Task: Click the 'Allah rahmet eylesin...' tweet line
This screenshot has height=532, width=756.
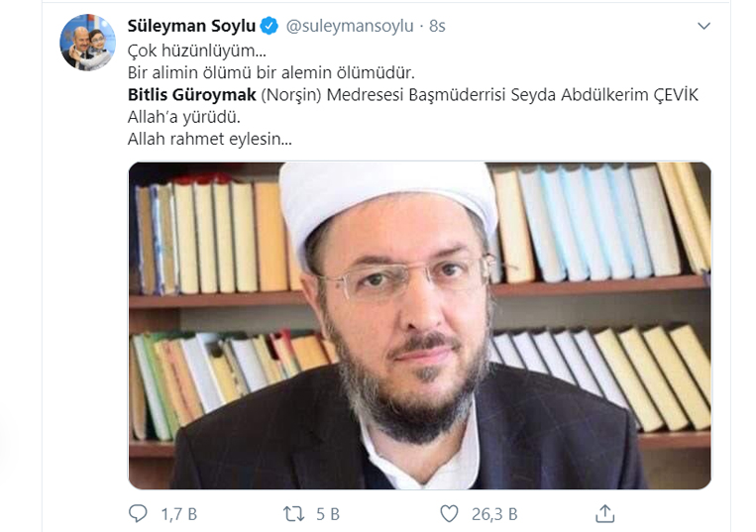Action: point(210,139)
